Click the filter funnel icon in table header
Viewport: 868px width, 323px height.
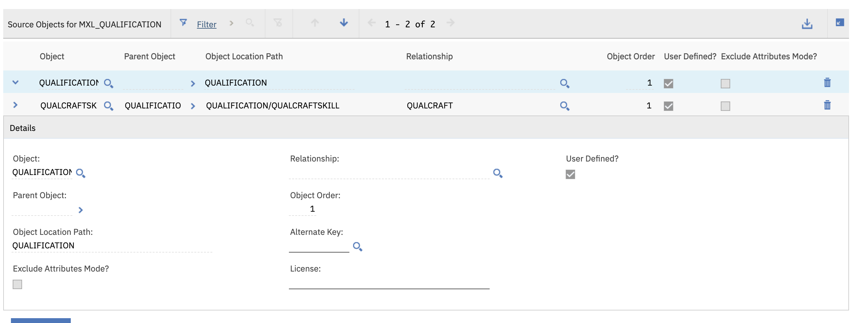(x=183, y=23)
